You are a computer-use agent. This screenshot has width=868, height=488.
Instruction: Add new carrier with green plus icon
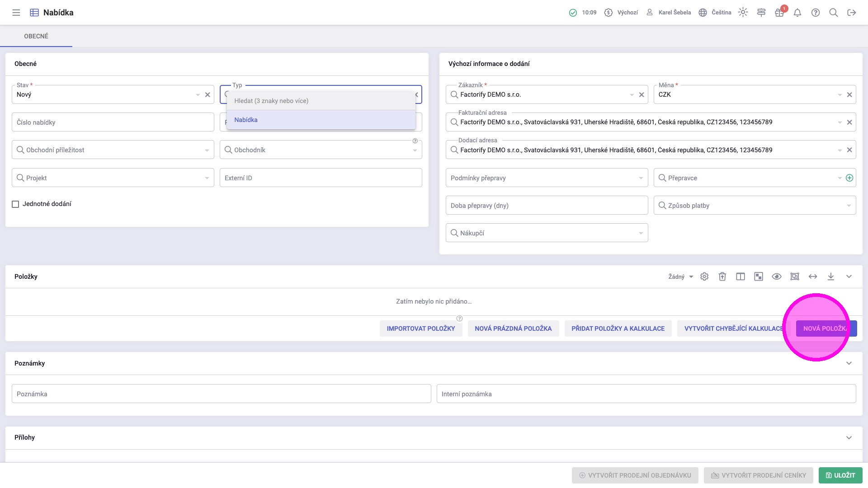point(849,178)
